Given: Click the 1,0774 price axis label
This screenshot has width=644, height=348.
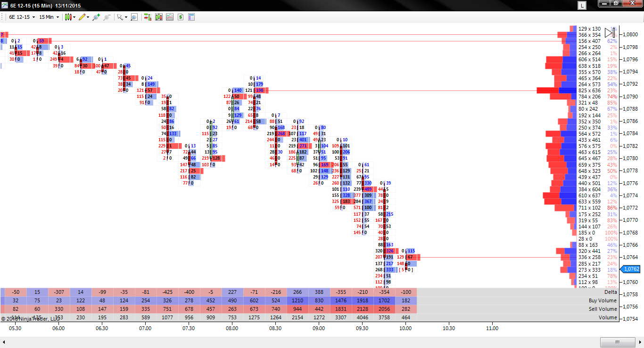Looking at the screenshot, I should pos(631,195).
